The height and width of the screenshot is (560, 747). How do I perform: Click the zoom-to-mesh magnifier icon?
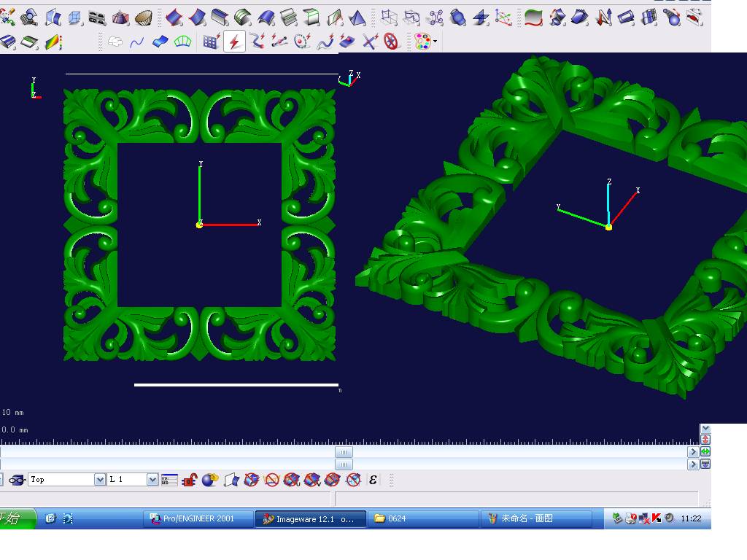pos(29,17)
